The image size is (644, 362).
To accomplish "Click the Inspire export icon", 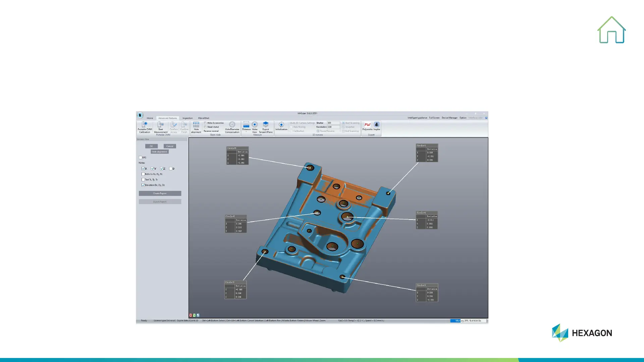I will point(377,125).
